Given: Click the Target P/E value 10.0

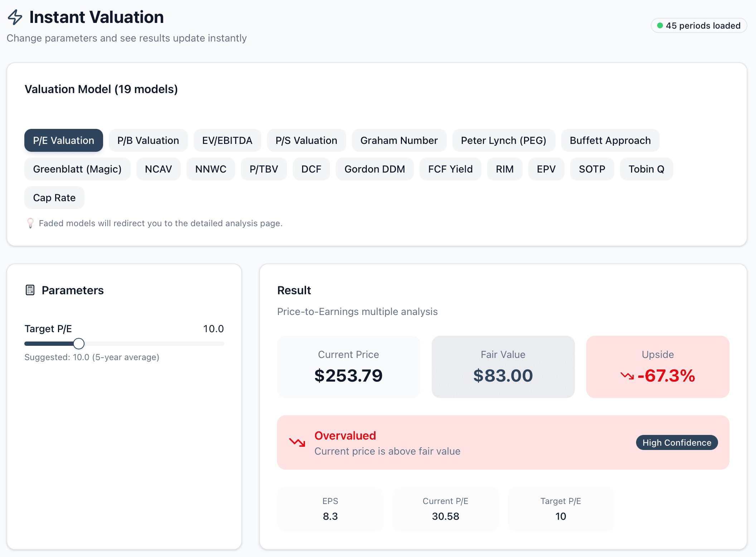Looking at the screenshot, I should (x=213, y=329).
